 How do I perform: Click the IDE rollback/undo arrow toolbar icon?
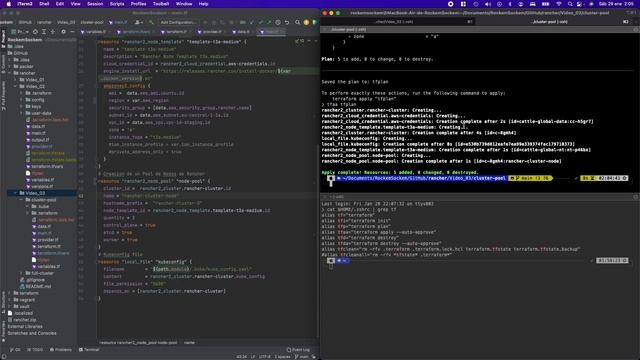tap(287, 22)
